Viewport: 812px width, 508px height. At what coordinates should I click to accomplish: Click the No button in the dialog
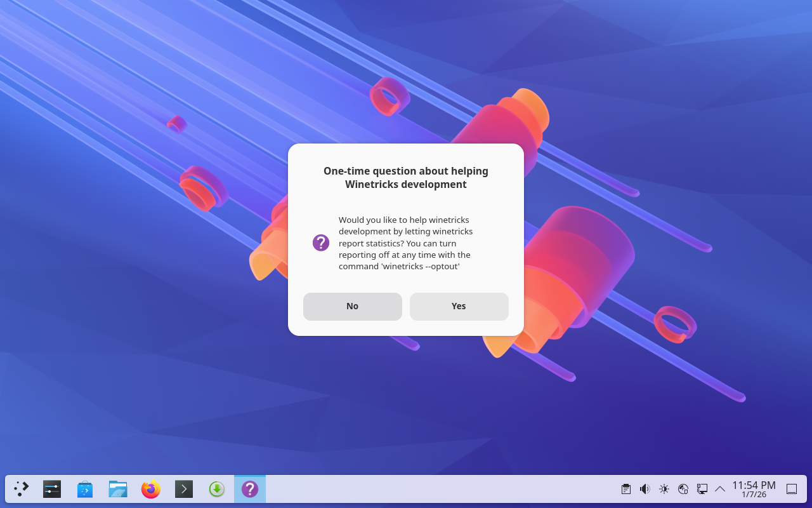352,307
